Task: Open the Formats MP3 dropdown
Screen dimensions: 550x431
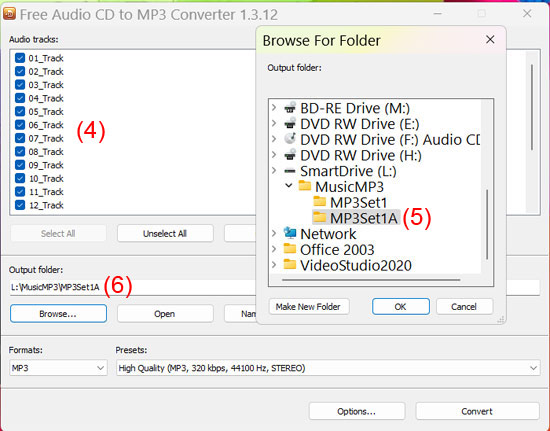Action: coord(58,368)
